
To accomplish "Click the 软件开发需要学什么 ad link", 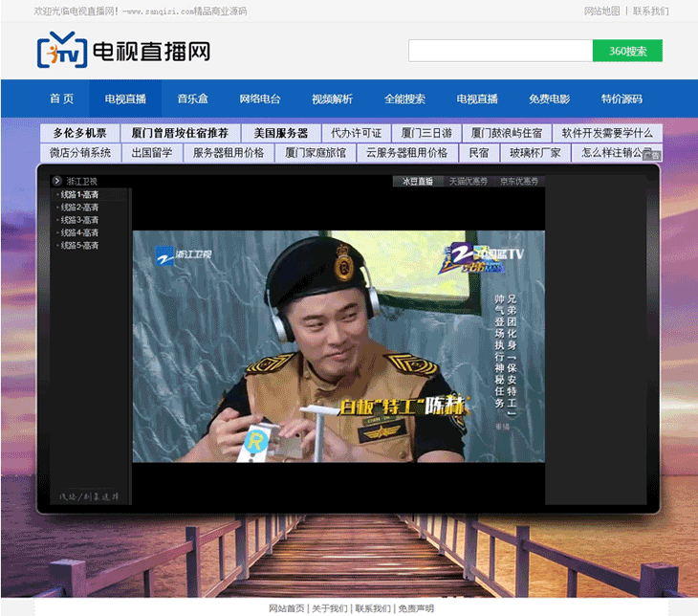I will [607, 133].
